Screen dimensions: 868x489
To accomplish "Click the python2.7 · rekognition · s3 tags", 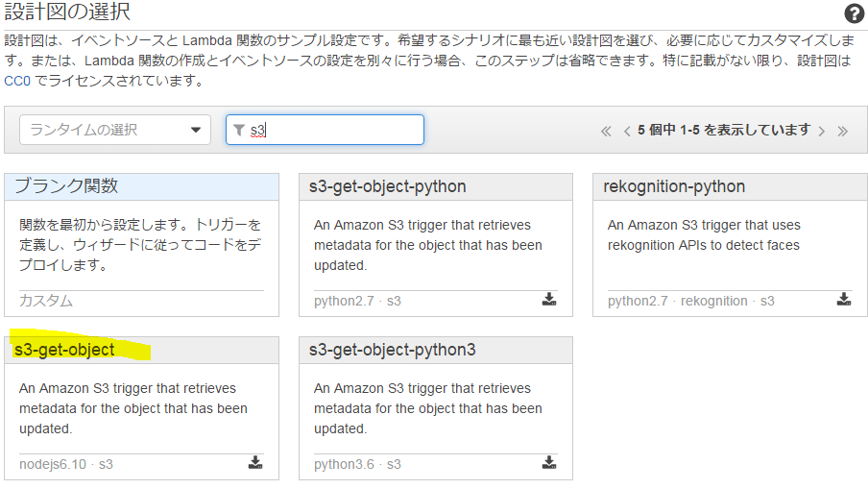I will 691,301.
